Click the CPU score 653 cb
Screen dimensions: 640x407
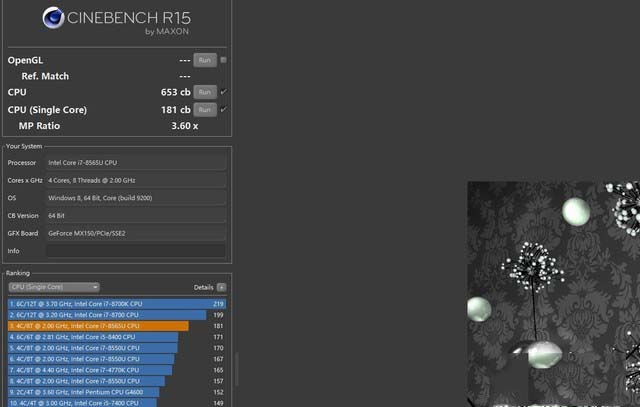176,92
